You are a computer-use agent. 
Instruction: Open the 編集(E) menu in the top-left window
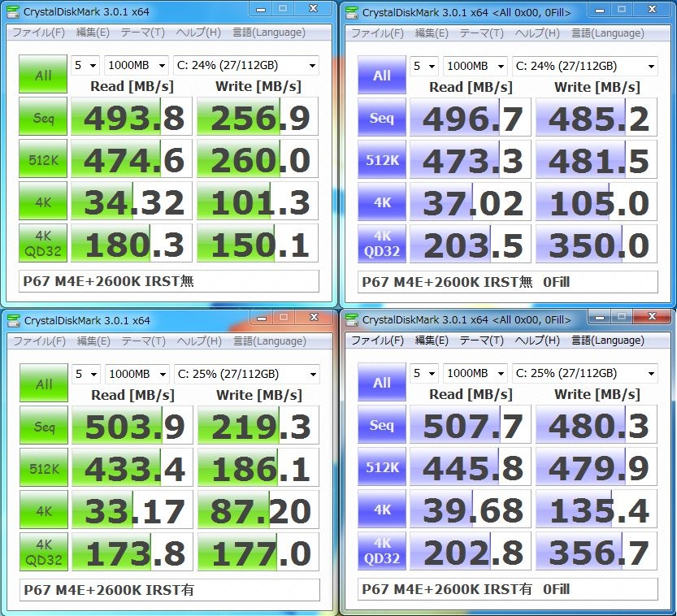point(93,33)
